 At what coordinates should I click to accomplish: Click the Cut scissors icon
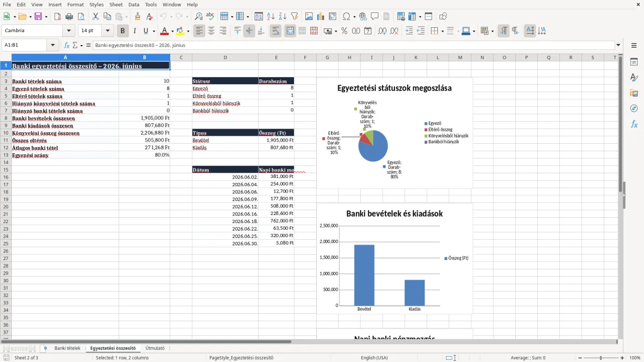point(95,17)
